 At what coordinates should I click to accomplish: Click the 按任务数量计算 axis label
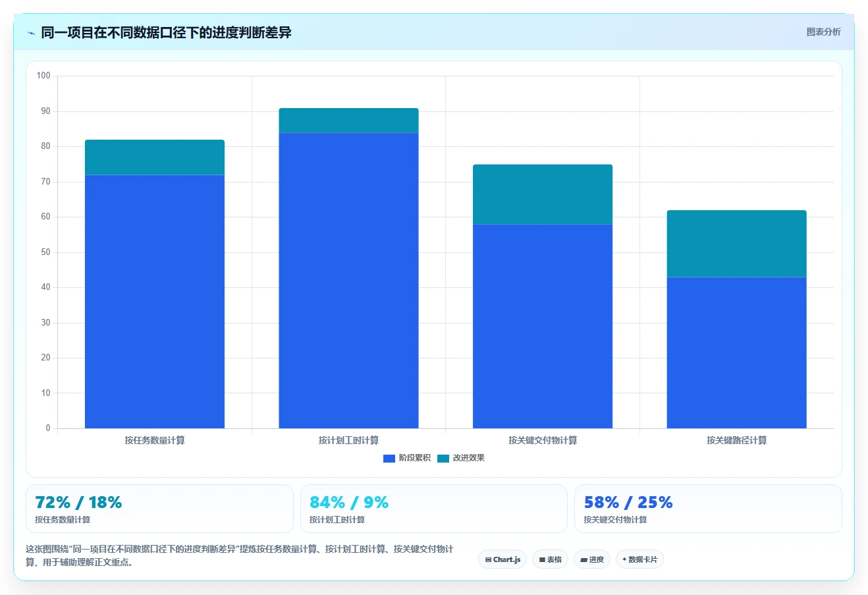click(x=155, y=440)
